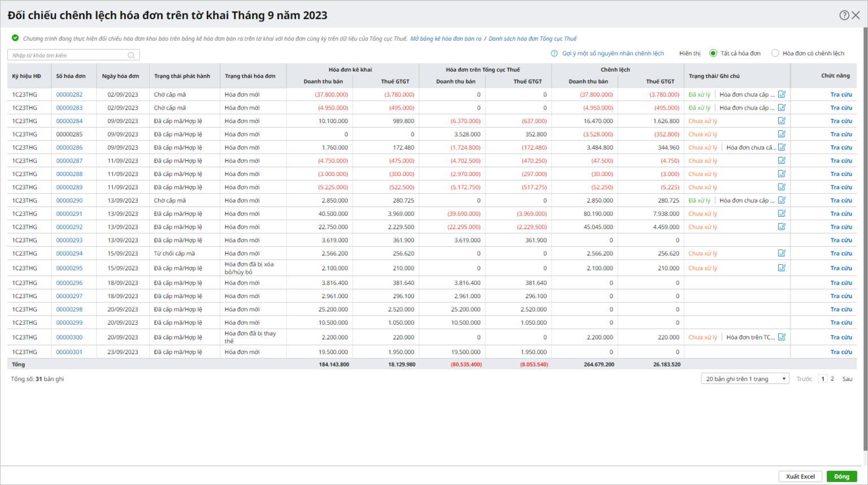Click the green 'Đóng' button
This screenshot has width=868, height=485.
pos(841,477)
